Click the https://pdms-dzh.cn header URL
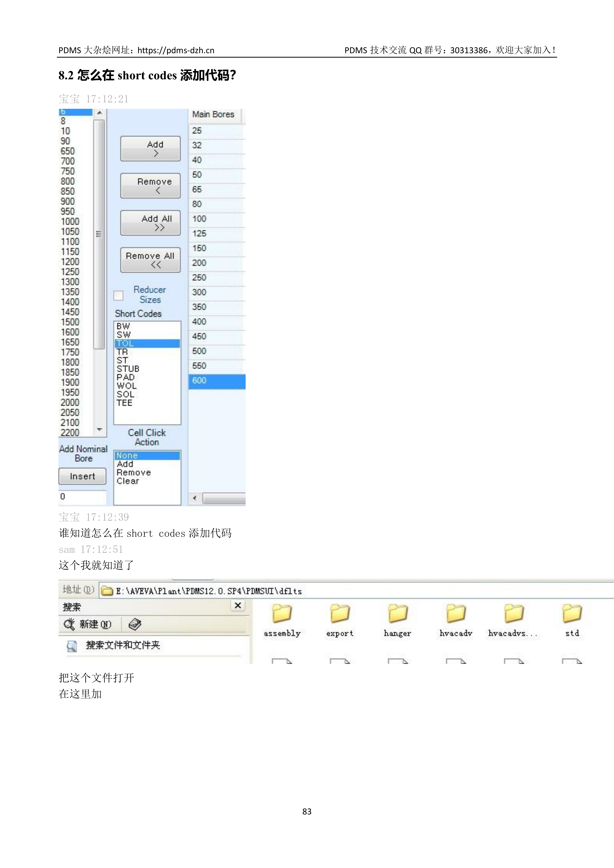This screenshot has height=868, width=614. 176,50
